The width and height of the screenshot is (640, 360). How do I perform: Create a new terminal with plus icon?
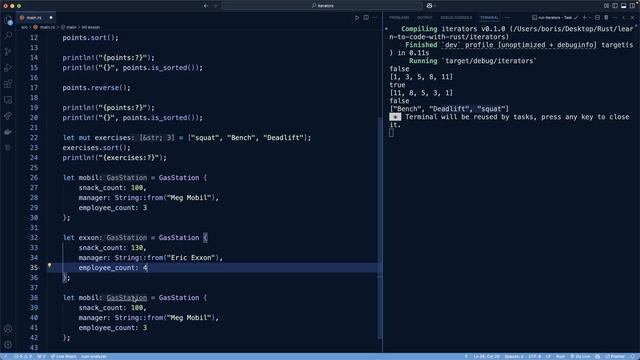coord(584,18)
